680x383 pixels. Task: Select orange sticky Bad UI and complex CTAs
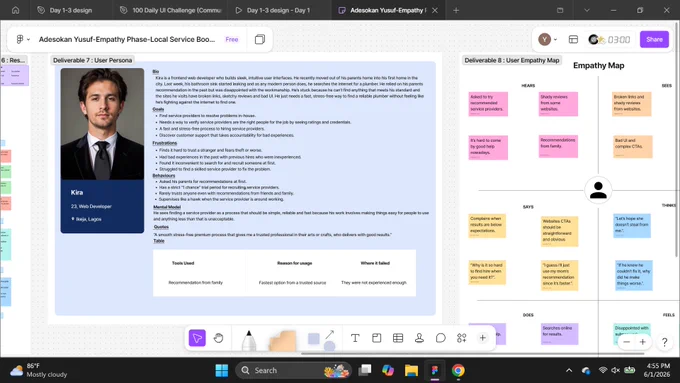click(633, 147)
